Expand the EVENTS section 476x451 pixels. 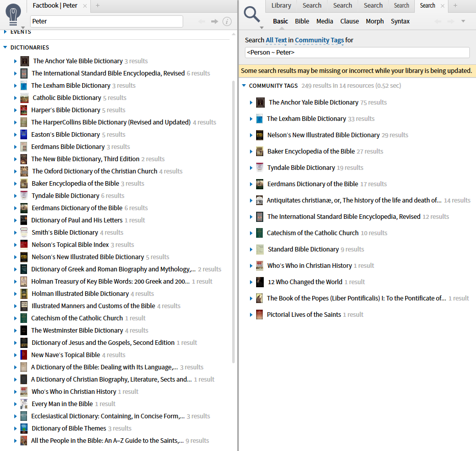click(x=5, y=32)
